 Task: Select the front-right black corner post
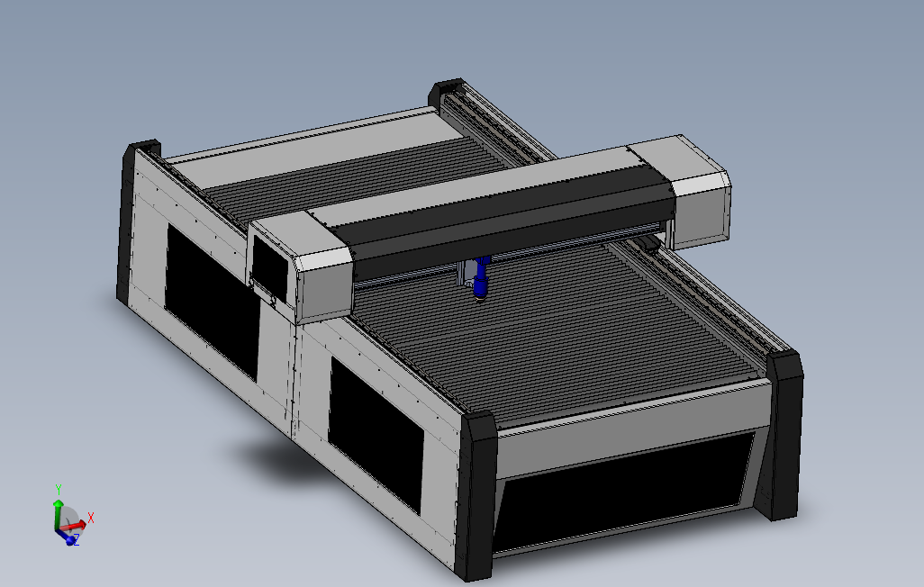pyautogui.click(x=784, y=436)
